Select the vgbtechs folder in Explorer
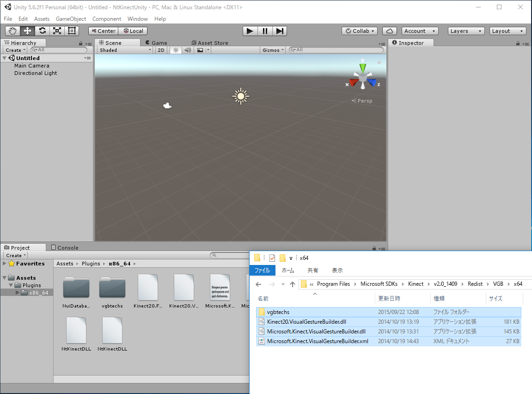This screenshot has height=394, width=532. click(278, 312)
